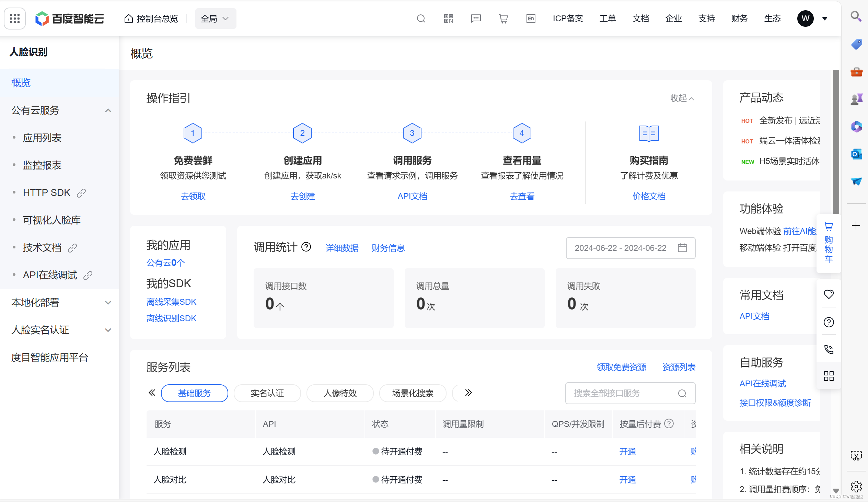Click the 调用统计 help question icon
Image resolution: width=868 pixels, height=502 pixels.
tap(306, 247)
